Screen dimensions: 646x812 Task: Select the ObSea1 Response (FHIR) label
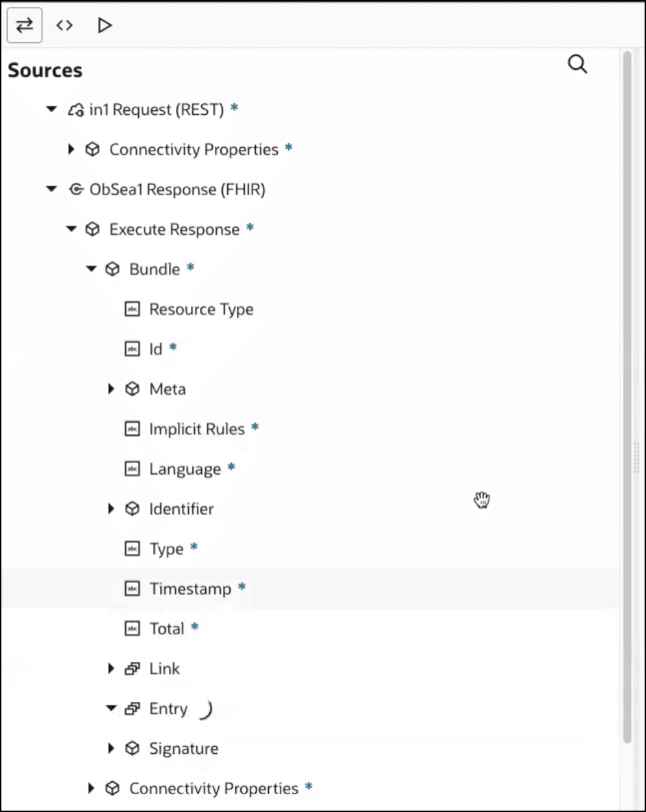[177, 189]
